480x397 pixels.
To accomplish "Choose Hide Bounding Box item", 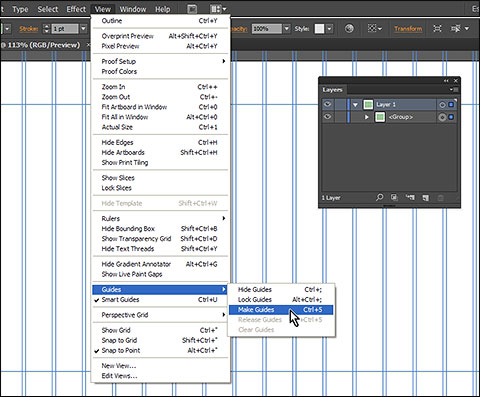I will pos(159,229).
